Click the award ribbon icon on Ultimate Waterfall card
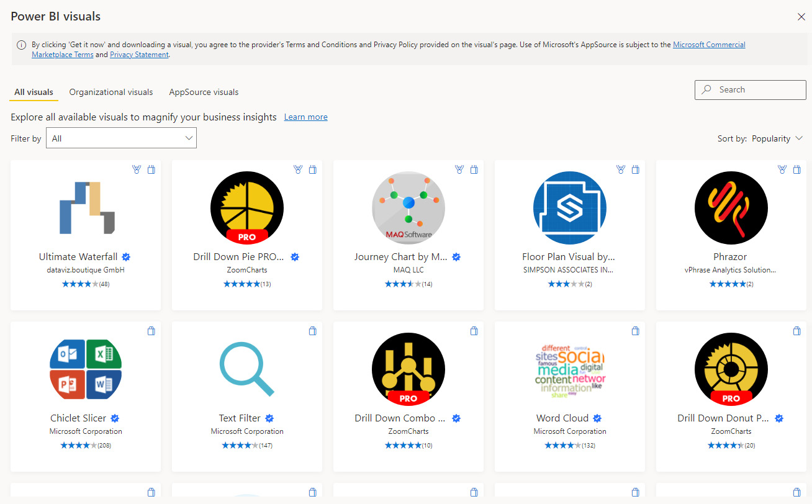This screenshot has height=504, width=812. click(137, 169)
